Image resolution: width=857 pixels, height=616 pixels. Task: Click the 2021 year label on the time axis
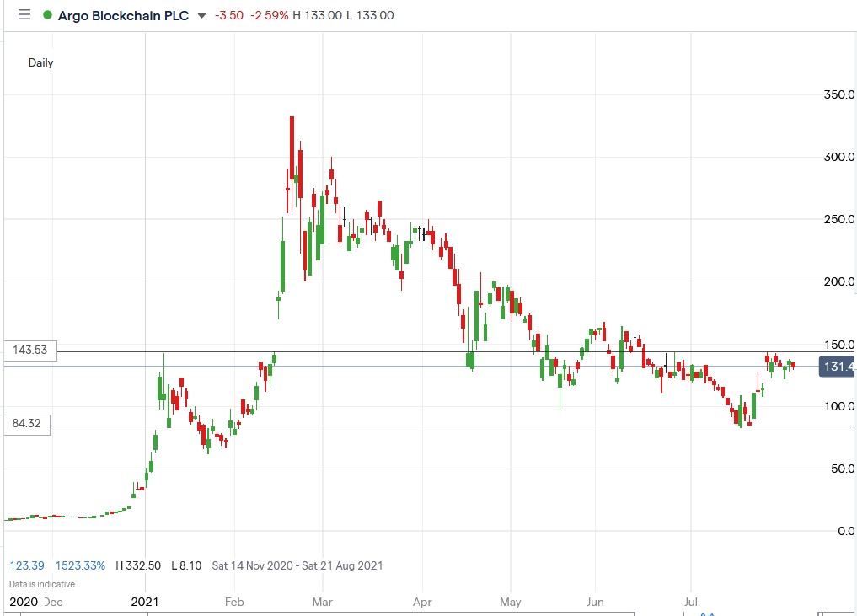click(x=145, y=602)
